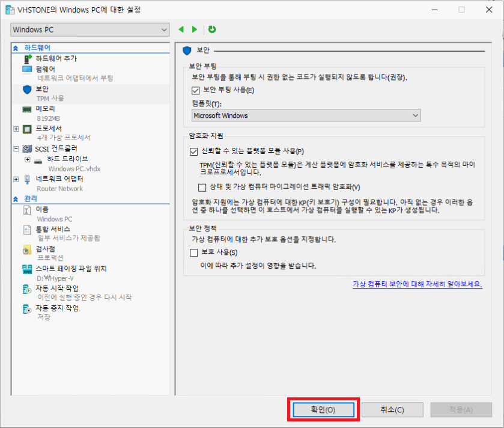The width and height of the screenshot is (504, 428).
Task: Click the 통합 서비스 icon
Action: click(x=27, y=230)
